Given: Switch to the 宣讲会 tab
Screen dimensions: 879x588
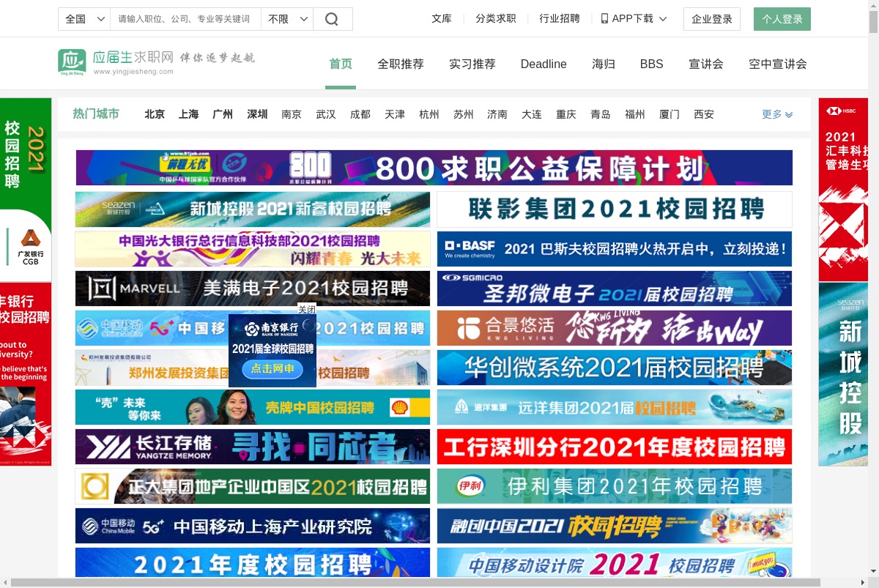Looking at the screenshot, I should [x=706, y=64].
